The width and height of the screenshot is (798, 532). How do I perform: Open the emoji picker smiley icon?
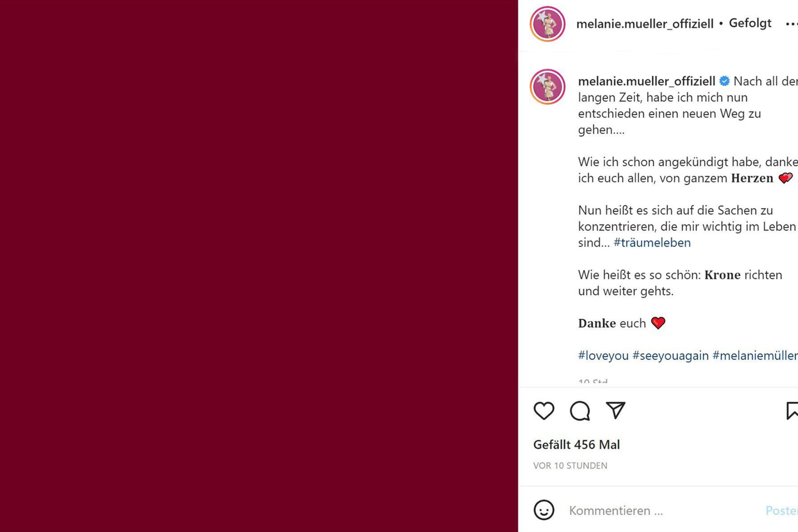544,510
